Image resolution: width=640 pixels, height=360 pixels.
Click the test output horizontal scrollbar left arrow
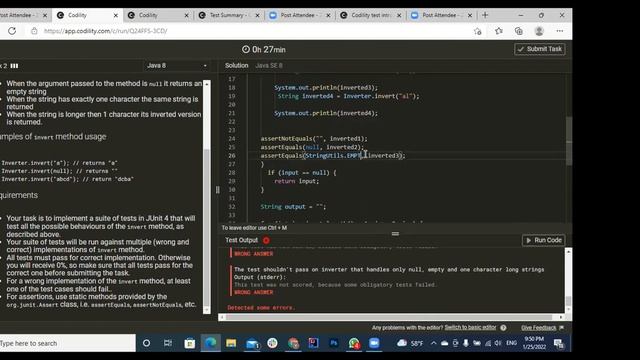pos(222,317)
